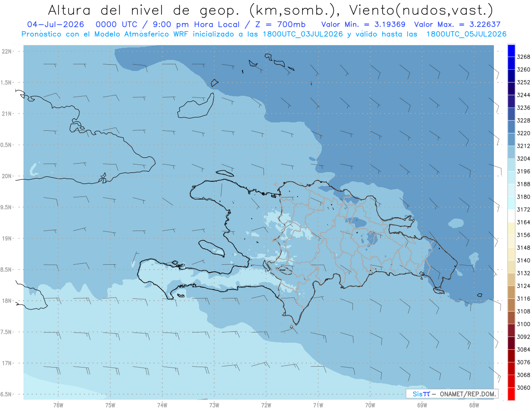
Task: Click the red swatch below 3060
Action: pos(511,394)
